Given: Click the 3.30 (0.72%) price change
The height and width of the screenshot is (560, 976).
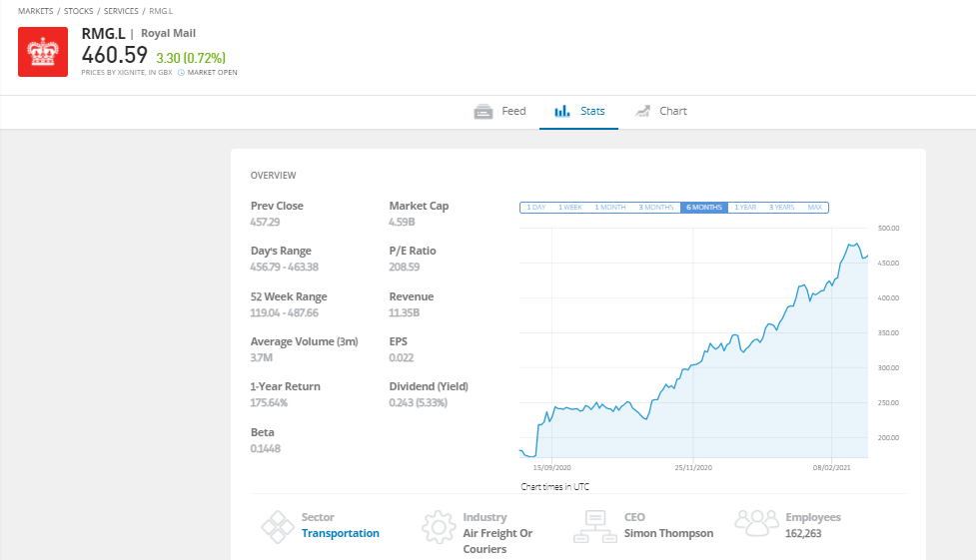Looking at the screenshot, I should 191,58.
